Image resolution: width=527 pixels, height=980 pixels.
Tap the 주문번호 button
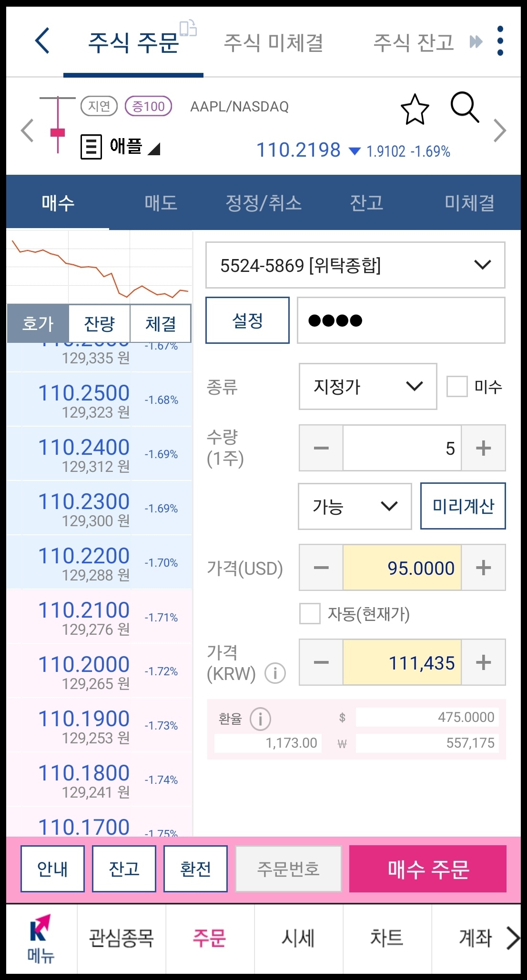tap(288, 869)
